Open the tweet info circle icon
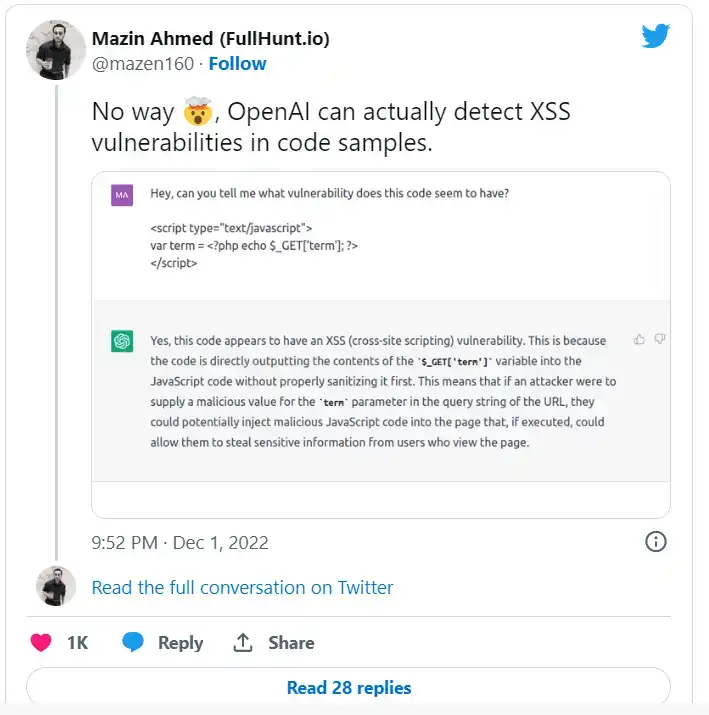Viewport: 709px width, 715px height. click(x=655, y=542)
